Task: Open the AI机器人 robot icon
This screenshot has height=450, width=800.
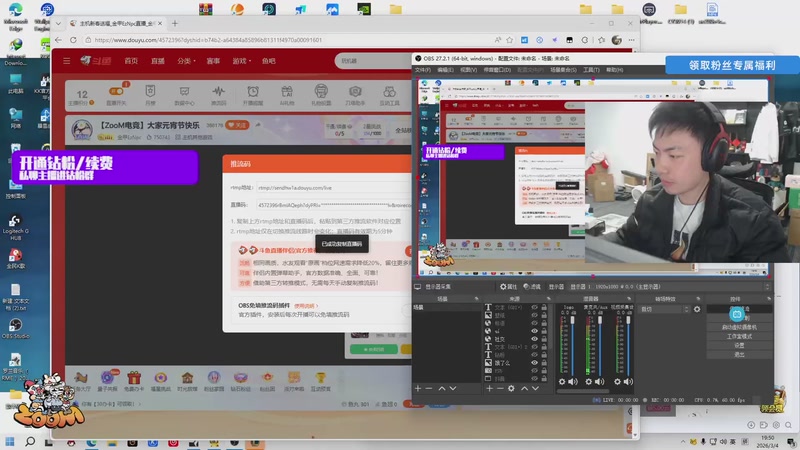Action: [287, 94]
